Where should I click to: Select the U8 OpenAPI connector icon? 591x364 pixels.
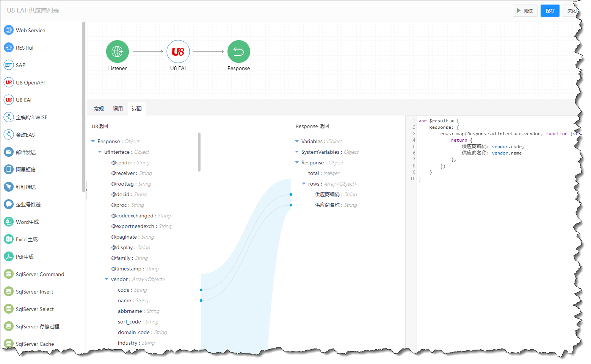click(9, 82)
